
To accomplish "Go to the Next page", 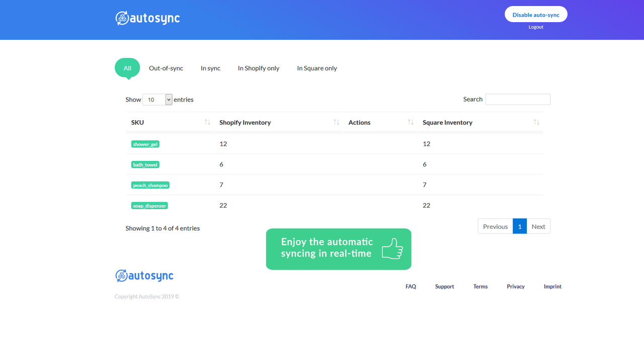I will (x=538, y=226).
